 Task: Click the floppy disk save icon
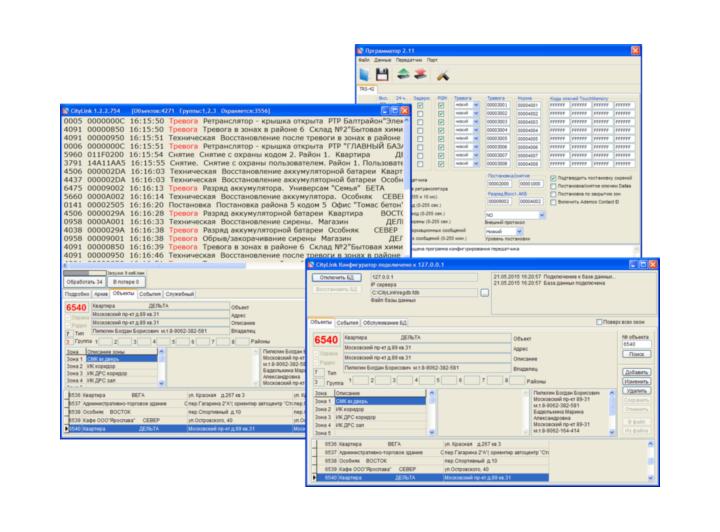click(x=381, y=74)
